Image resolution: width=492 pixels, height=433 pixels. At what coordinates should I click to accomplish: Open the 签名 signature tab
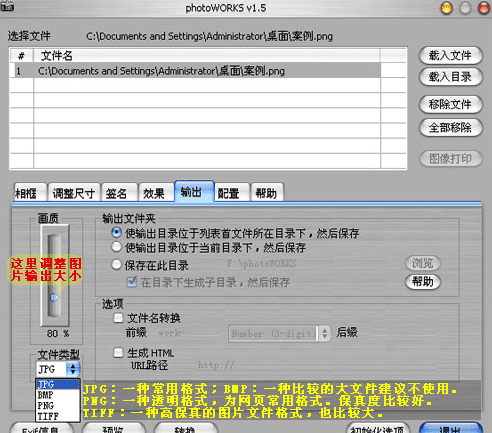(119, 193)
